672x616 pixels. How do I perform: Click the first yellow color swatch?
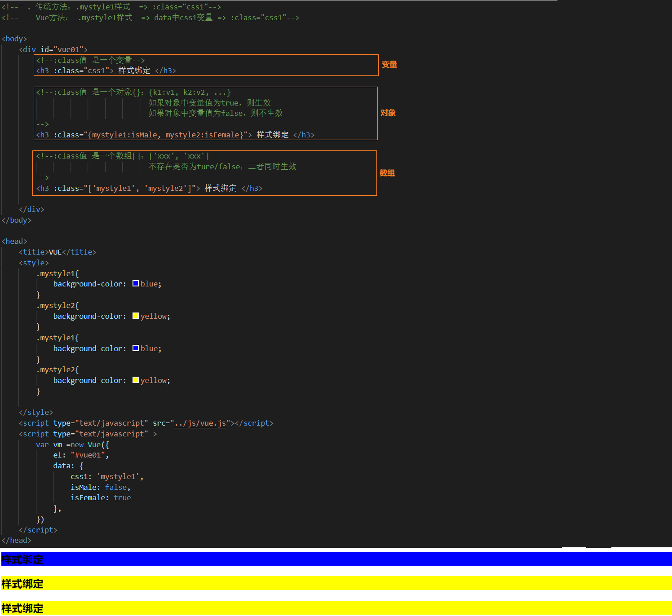(136, 316)
